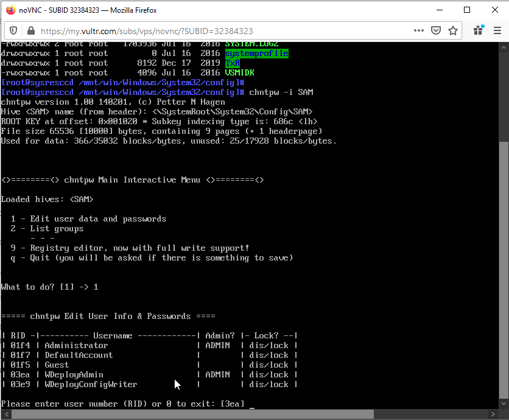
Task: Maximize the Firefox window
Action: coord(467,10)
